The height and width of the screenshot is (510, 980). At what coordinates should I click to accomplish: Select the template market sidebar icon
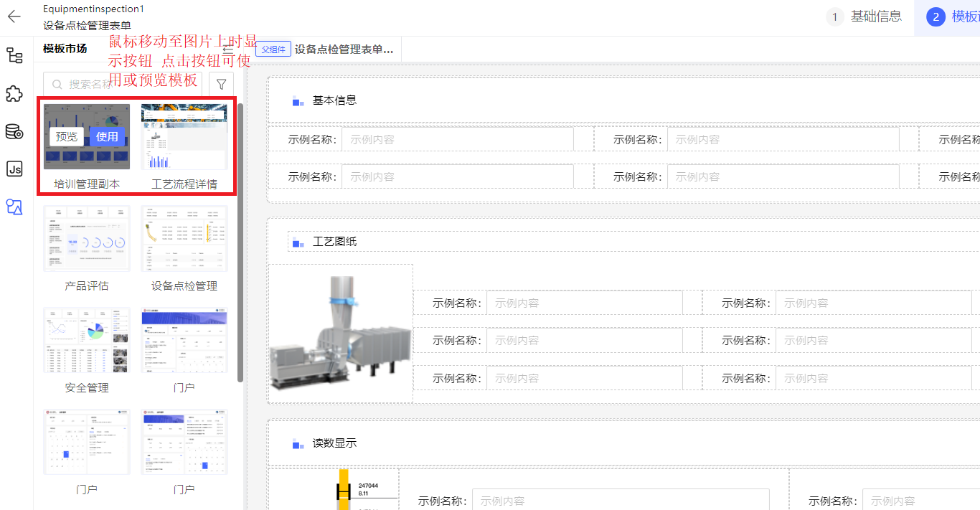coord(14,207)
